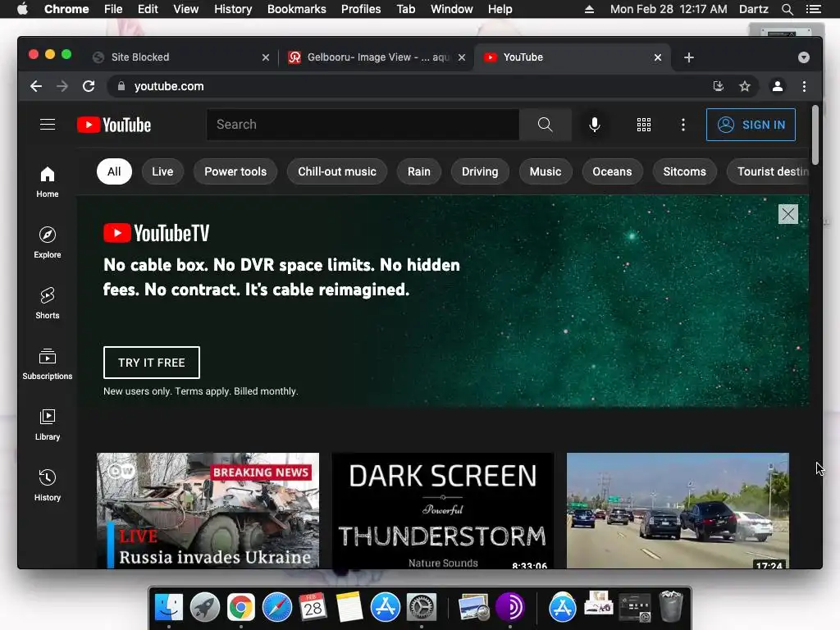Click the search magnifier button

[x=545, y=125]
